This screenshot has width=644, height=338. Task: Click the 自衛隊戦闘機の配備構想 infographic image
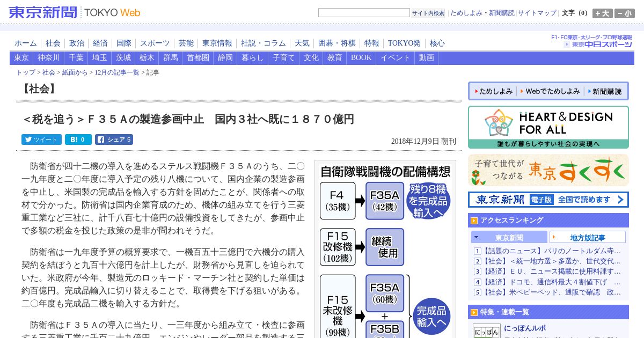385,249
